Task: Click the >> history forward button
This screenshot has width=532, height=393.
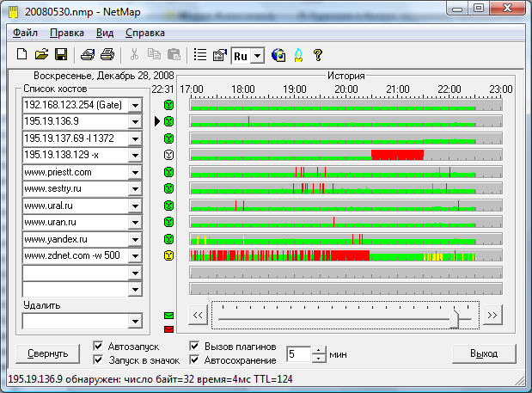Action: click(492, 315)
